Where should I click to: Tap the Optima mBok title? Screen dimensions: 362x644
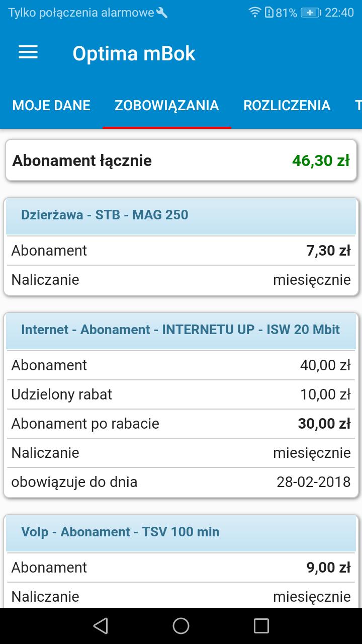pyautogui.click(x=134, y=53)
